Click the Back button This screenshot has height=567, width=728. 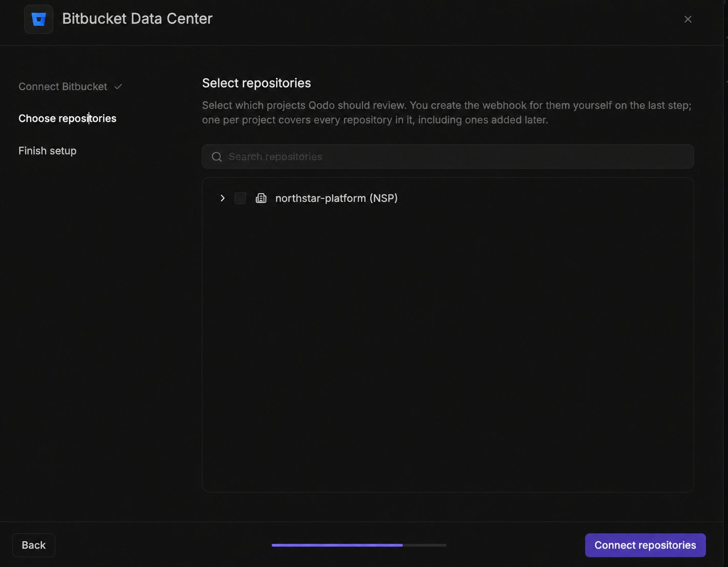coord(34,545)
